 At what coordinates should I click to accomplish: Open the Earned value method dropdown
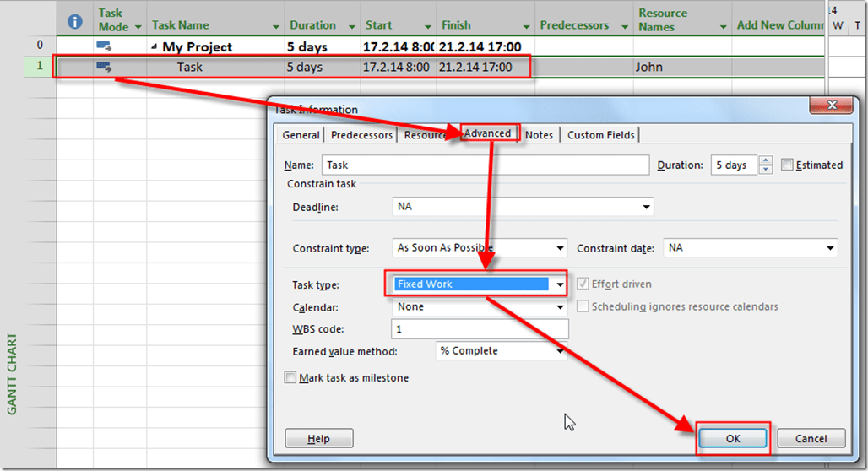tap(560, 351)
